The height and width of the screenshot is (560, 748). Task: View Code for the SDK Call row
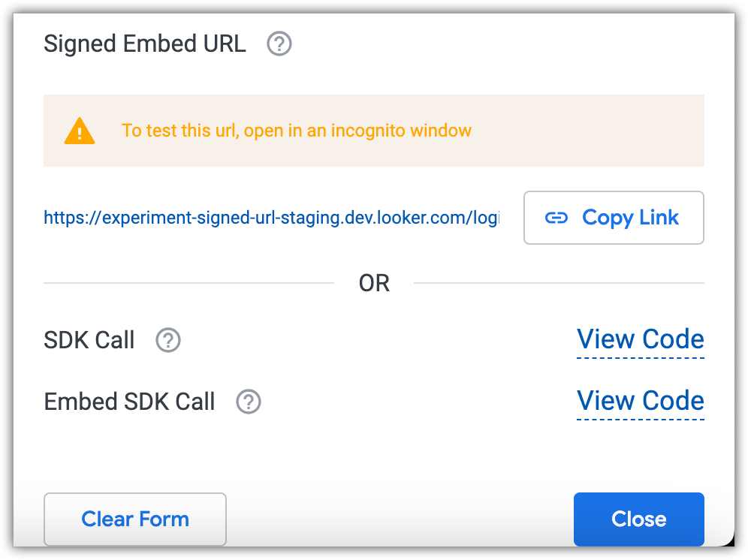coord(640,340)
